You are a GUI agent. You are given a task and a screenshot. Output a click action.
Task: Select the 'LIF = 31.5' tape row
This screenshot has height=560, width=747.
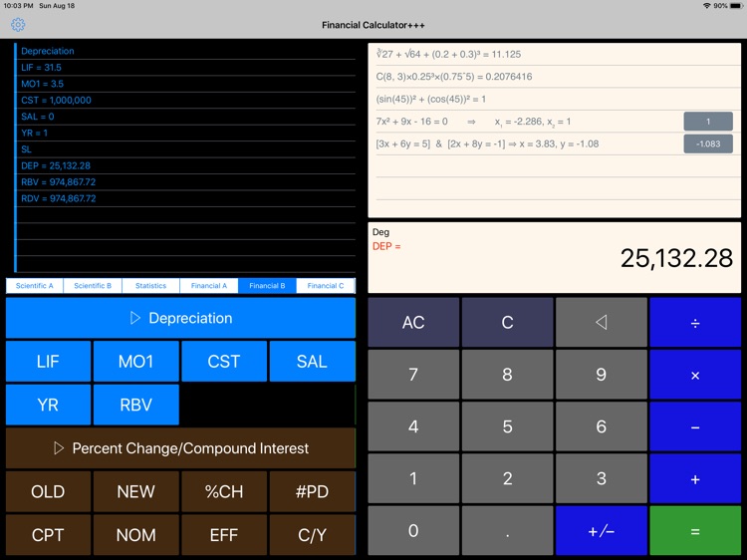pyautogui.click(x=186, y=68)
